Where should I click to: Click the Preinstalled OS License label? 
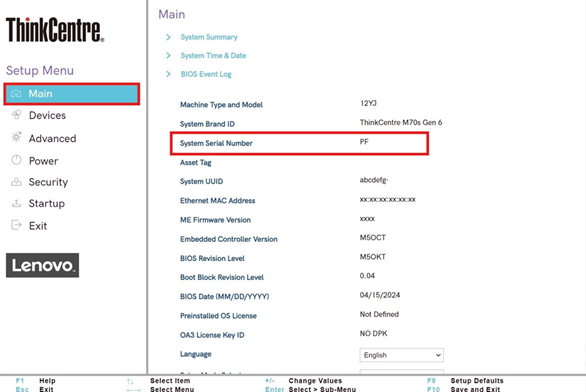218,316
